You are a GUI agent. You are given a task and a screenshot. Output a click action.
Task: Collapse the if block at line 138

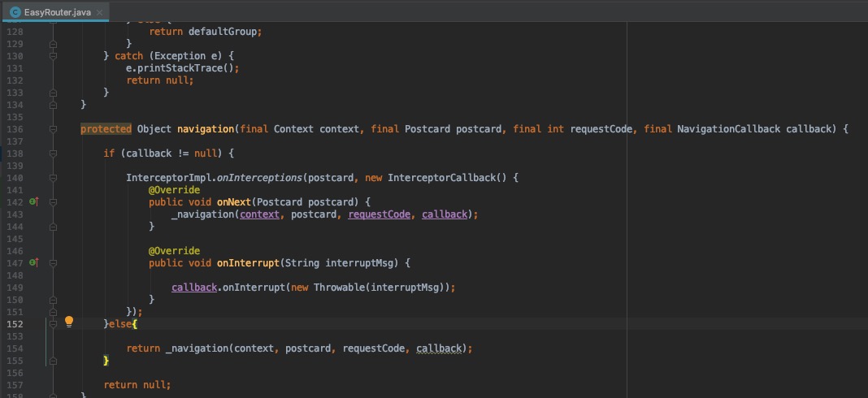pyautogui.click(x=53, y=154)
